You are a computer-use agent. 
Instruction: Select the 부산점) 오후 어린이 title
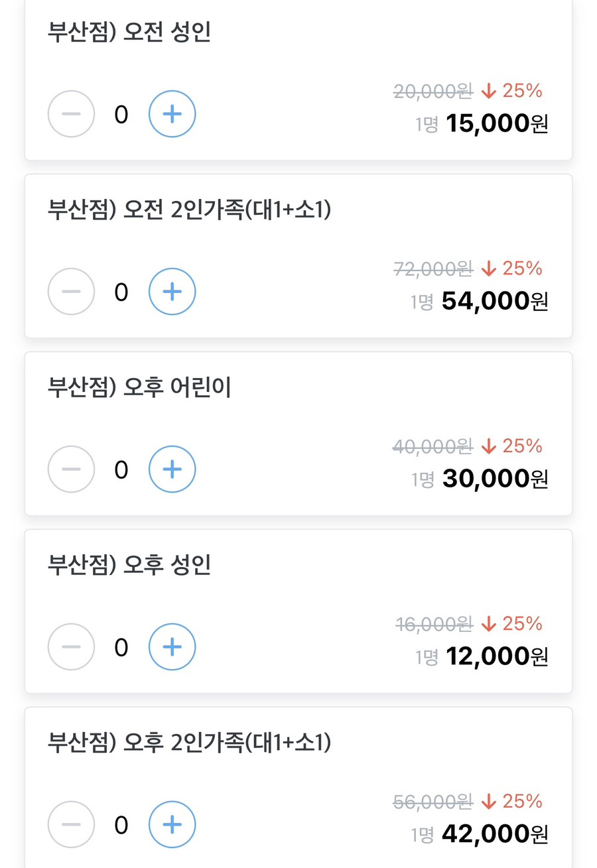pyautogui.click(x=139, y=388)
